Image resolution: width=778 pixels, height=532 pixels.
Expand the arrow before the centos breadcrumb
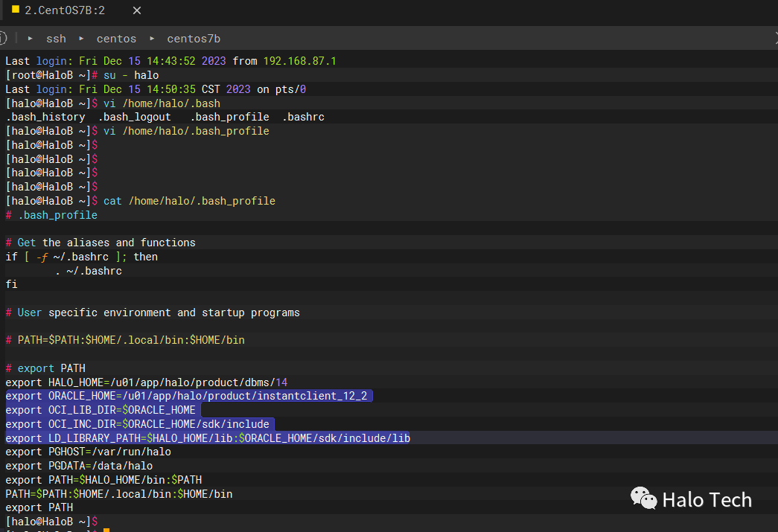point(80,38)
